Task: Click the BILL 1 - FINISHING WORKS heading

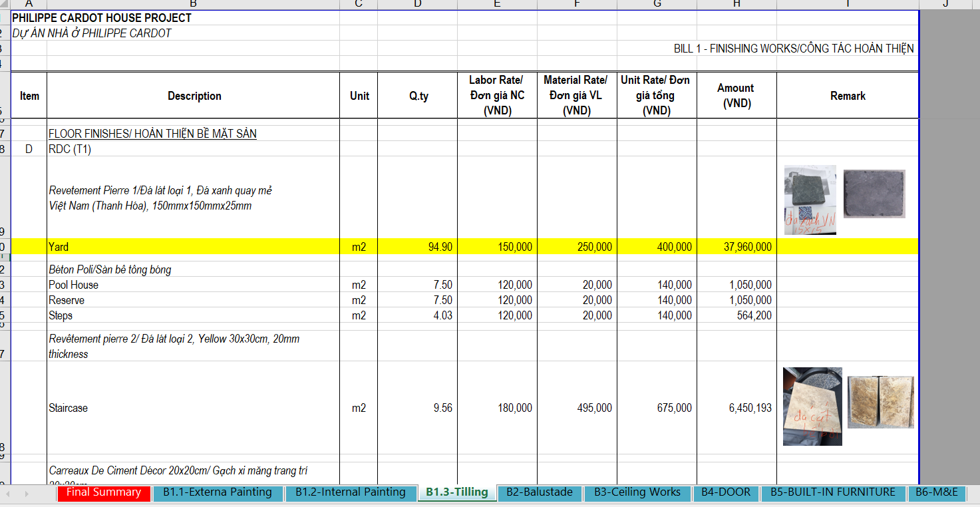Action: coord(794,49)
